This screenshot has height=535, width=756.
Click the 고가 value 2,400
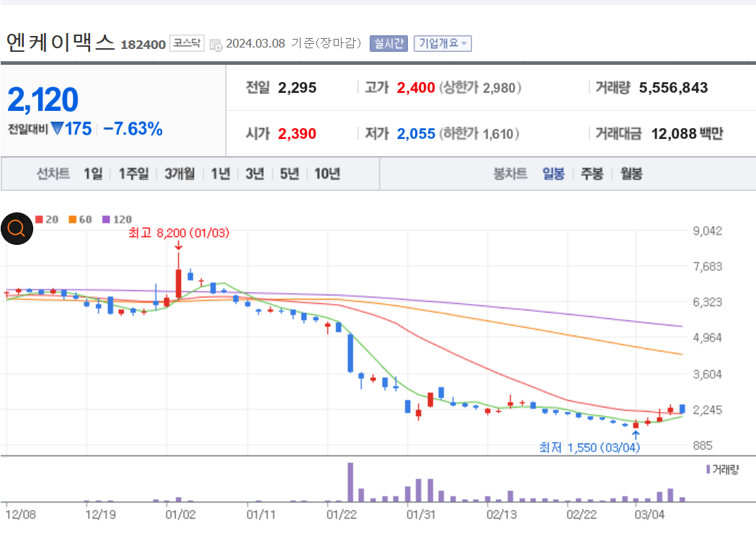pyautogui.click(x=416, y=88)
